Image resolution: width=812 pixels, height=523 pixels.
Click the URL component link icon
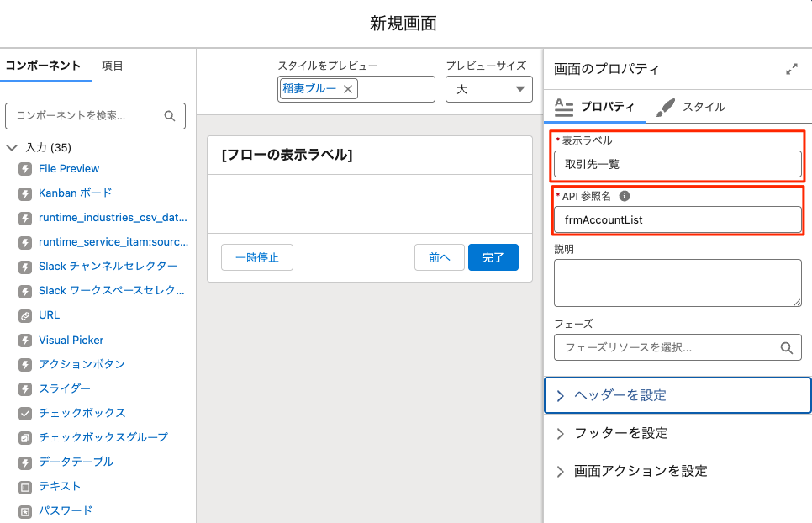click(25, 315)
